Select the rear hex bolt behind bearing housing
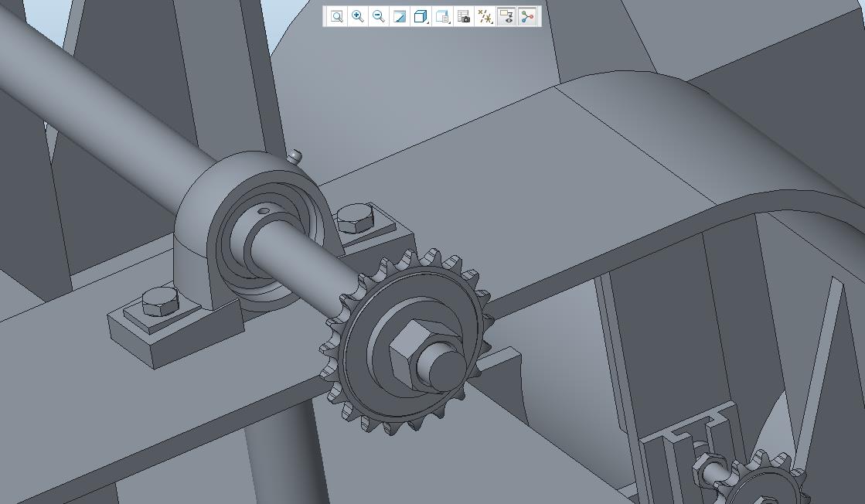 click(x=356, y=218)
